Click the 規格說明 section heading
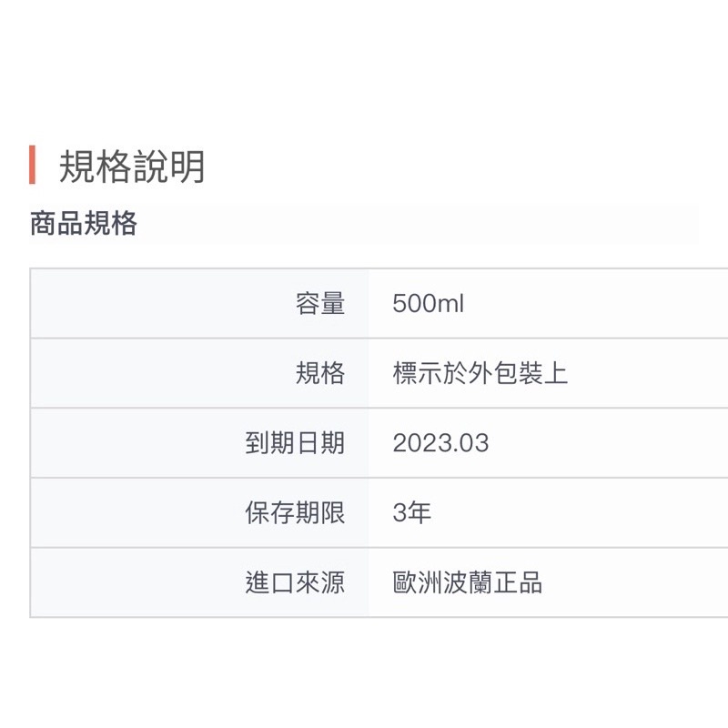The width and height of the screenshot is (728, 728). pos(132,167)
